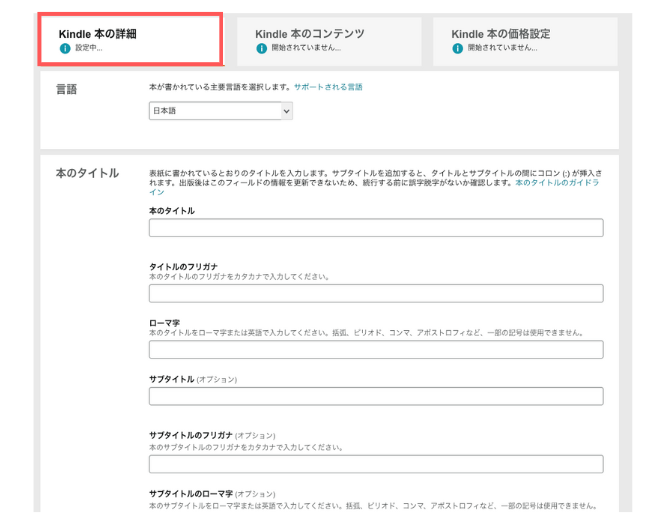Click the 本のタイトル section heading
Viewport: 654px width, 532px height.
tap(87, 173)
